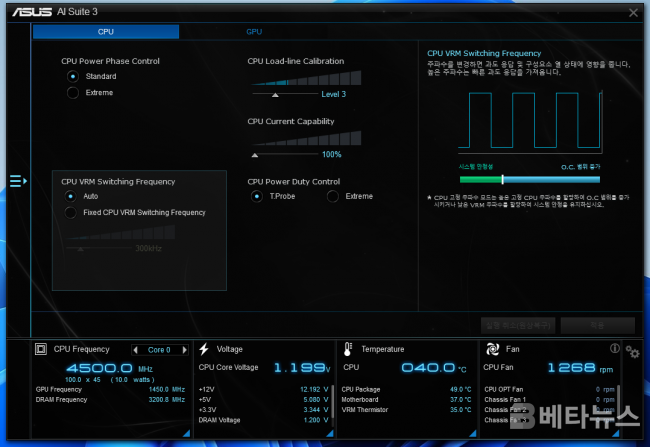The height and width of the screenshot is (447, 650).
Task: Click the VRM stability/O.C. range bar marker
Action: 502,179
